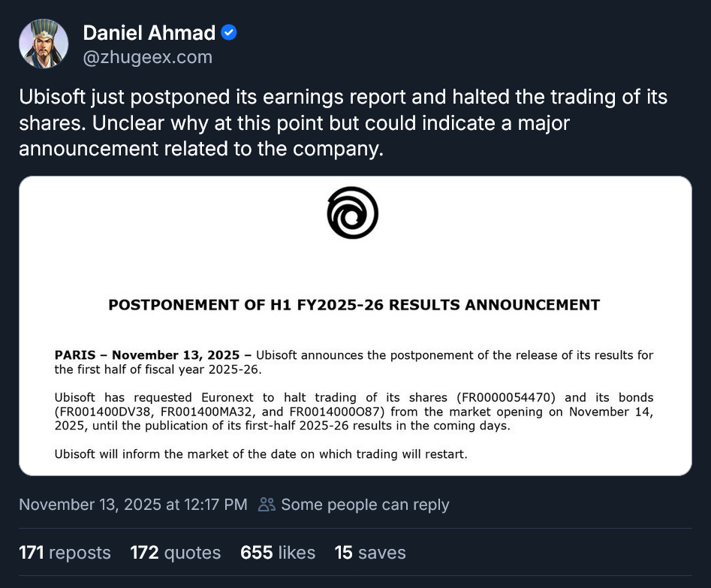
Task: Select the Ubisoft swirl logo in the image
Action: pos(352,213)
